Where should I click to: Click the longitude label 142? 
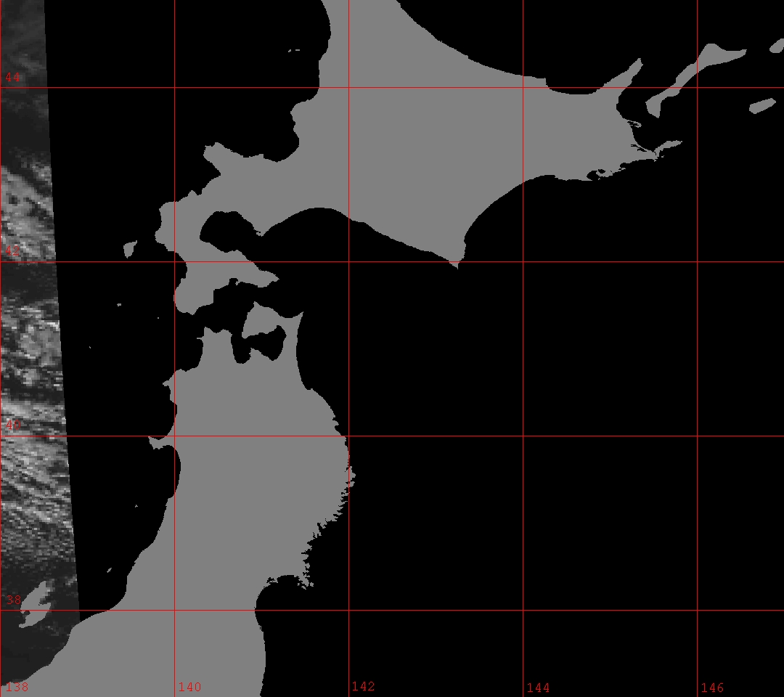363,687
